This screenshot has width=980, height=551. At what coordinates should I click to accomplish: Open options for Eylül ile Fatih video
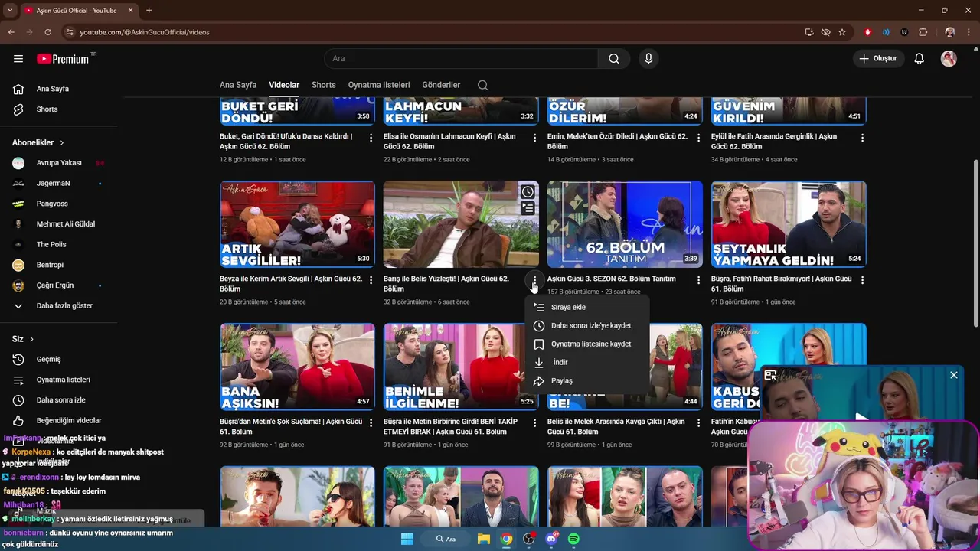pyautogui.click(x=862, y=138)
